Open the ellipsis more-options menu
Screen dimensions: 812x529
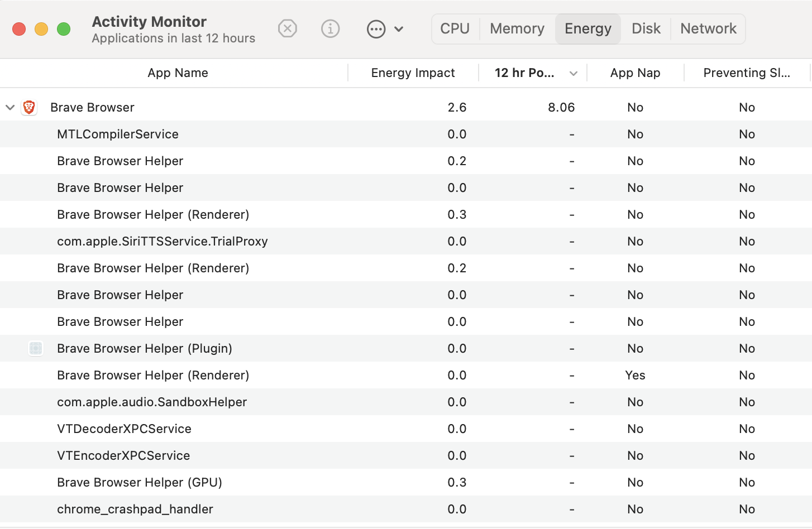tap(376, 29)
